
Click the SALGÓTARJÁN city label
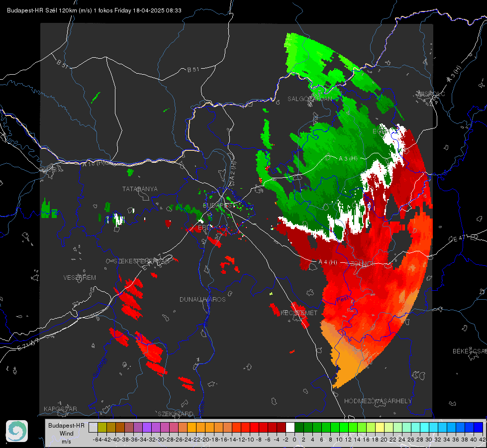coord(309,99)
